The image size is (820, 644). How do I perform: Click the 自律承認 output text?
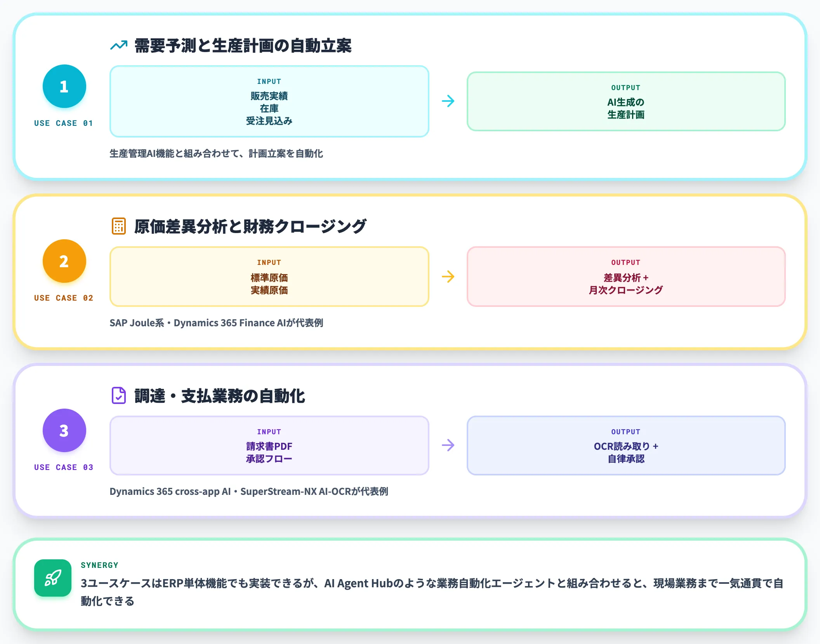click(626, 459)
